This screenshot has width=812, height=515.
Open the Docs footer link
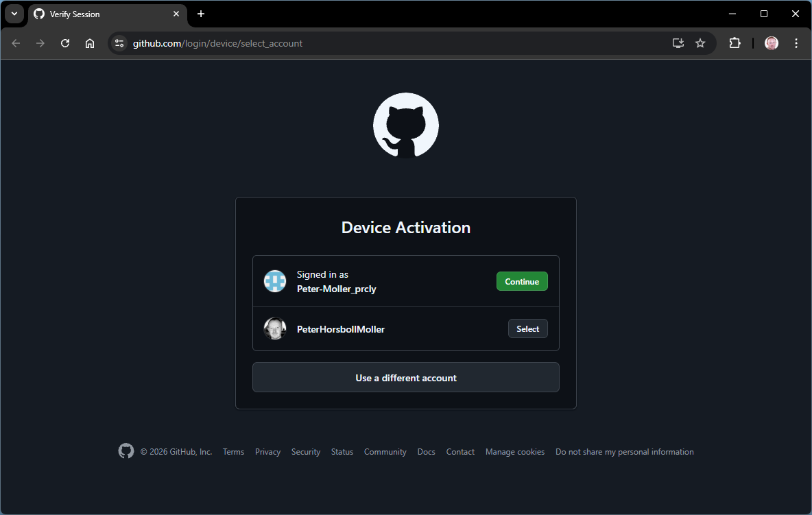(426, 452)
